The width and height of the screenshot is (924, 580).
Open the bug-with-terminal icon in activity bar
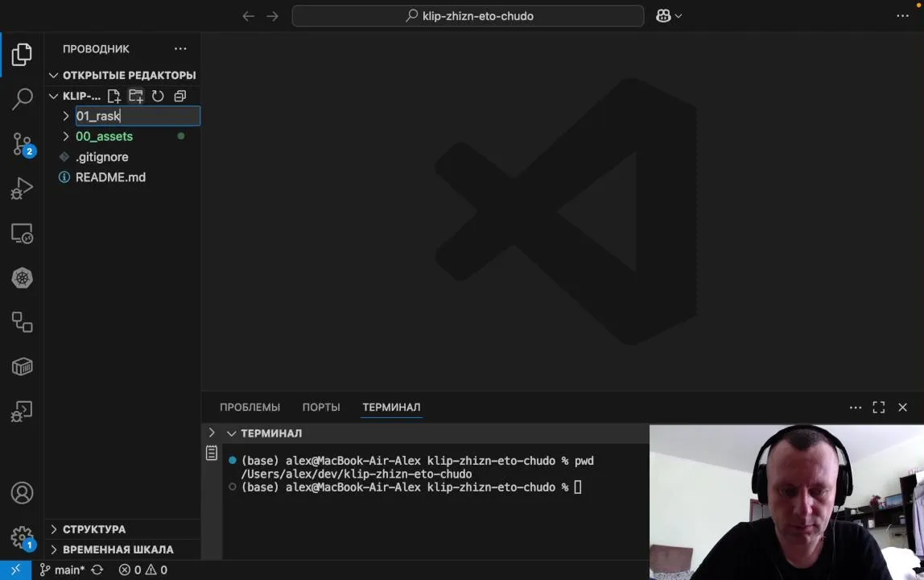tap(22, 412)
